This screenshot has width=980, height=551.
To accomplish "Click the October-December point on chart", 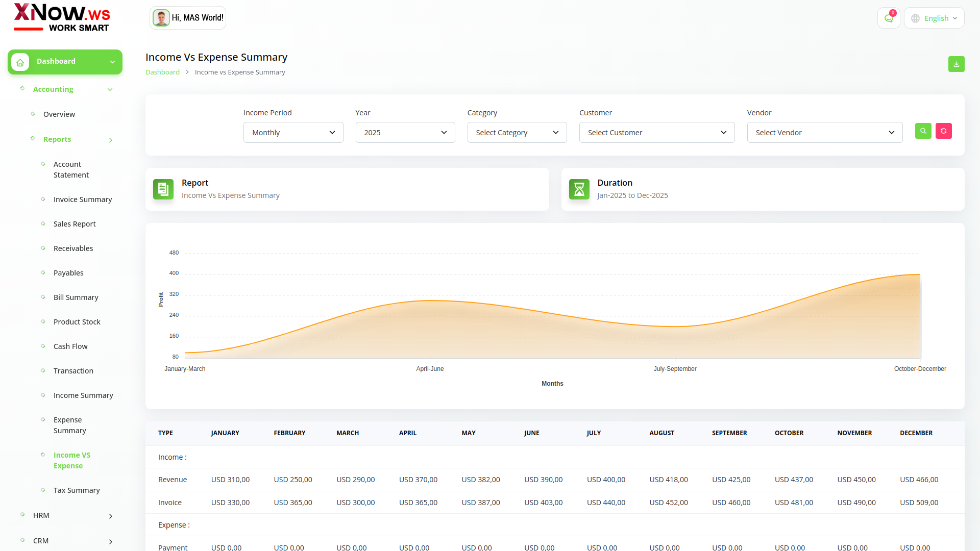I will (x=920, y=275).
